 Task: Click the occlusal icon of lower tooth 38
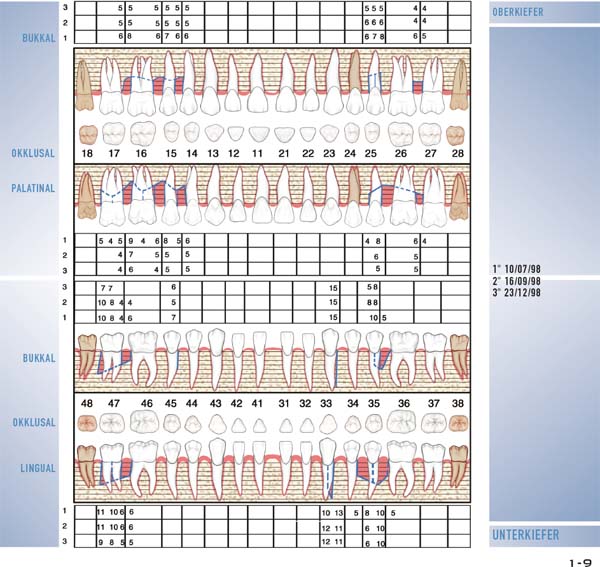[x=458, y=425]
